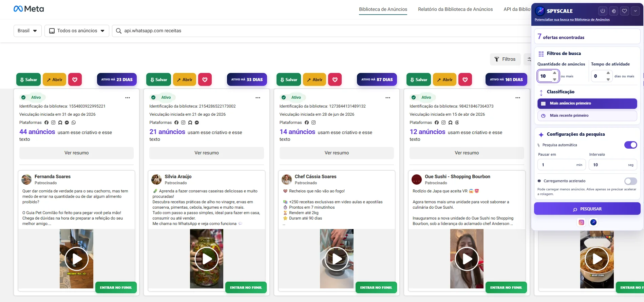Image resolution: width=644 pixels, height=302 pixels.
Task: Open Relatório da Biblioteca de Anúncios tab
Action: click(455, 9)
